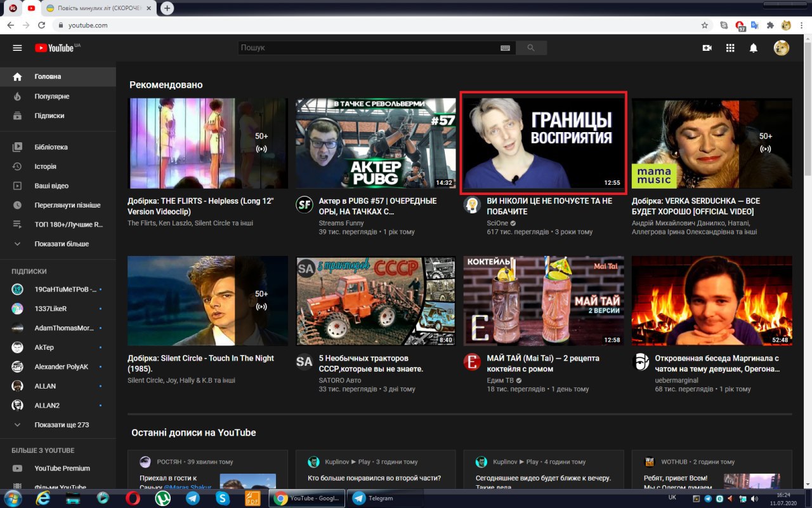
Task: Open title ВИ НІКОЛИ ЦЕ НЕ ПОЧУЄТЕ
Action: (x=549, y=206)
